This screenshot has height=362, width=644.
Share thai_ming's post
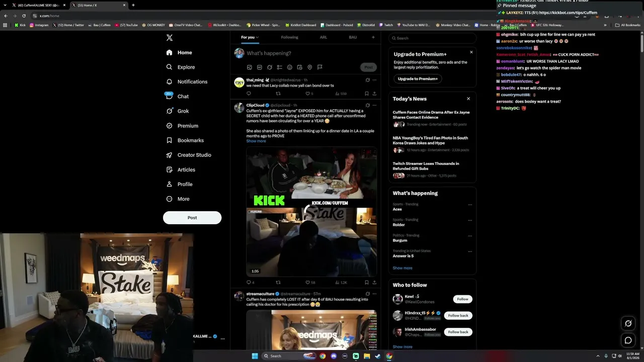[374, 94]
